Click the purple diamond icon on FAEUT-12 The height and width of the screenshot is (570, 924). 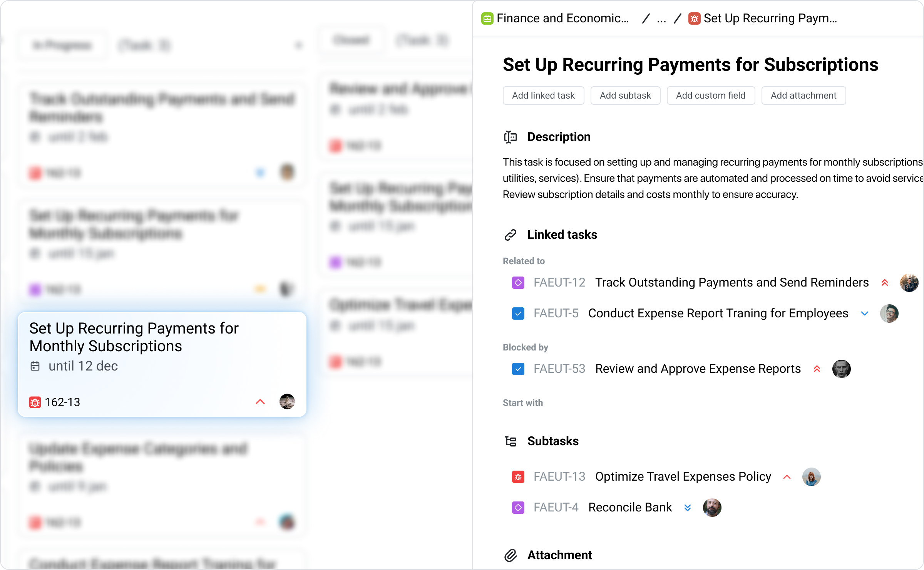point(518,283)
